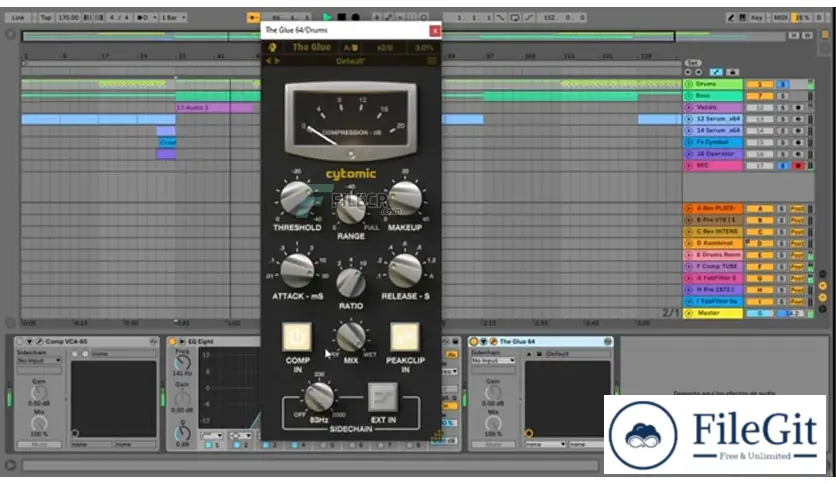Viewport: 836px width, 484px height.
Task: Click previous preset arrow in The Glue
Action: click(x=268, y=61)
